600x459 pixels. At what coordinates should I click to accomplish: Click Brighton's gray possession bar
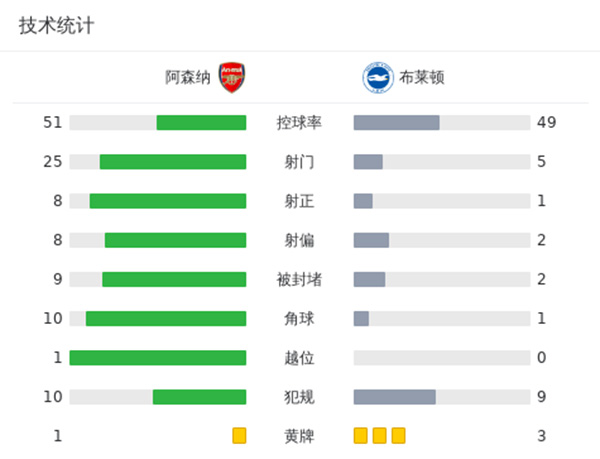point(396,123)
